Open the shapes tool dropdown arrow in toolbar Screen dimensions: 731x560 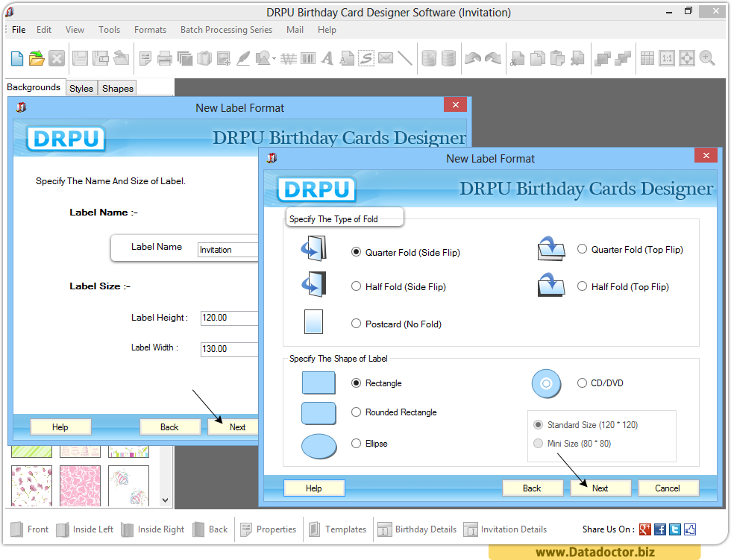[274, 59]
